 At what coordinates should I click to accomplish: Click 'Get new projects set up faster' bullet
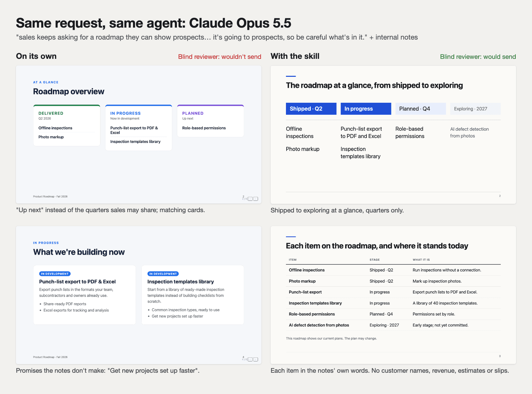point(177,316)
